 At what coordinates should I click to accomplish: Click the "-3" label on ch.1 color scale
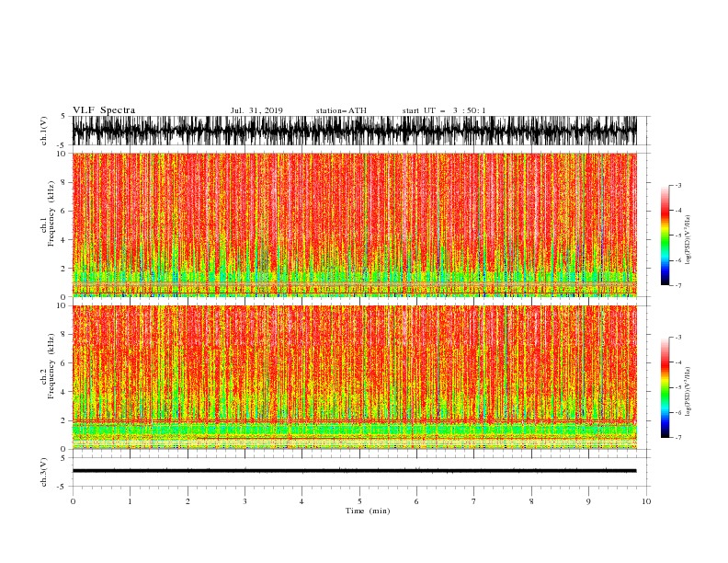(x=677, y=185)
